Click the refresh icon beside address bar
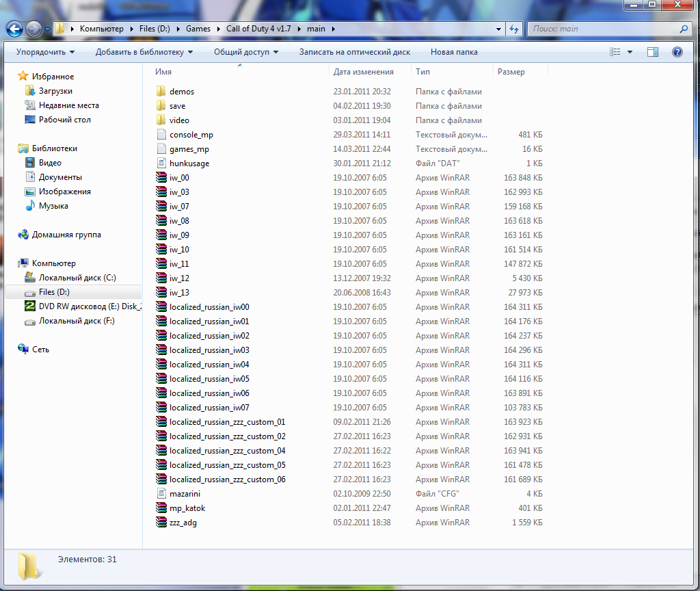 click(514, 29)
